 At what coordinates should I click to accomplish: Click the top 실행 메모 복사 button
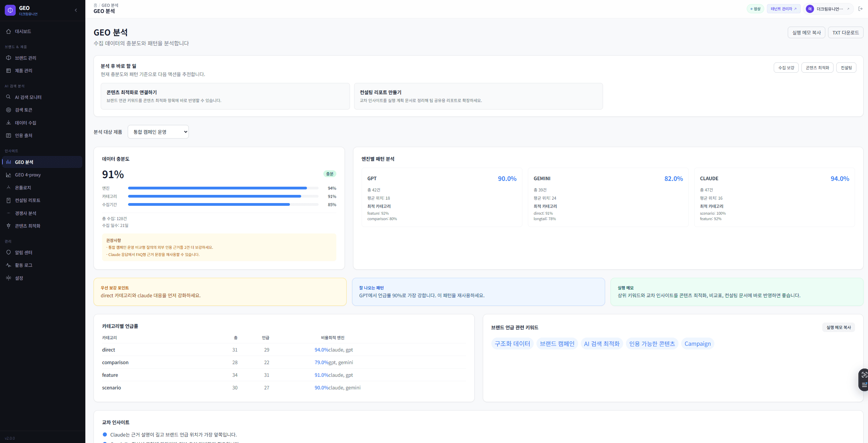coord(807,32)
